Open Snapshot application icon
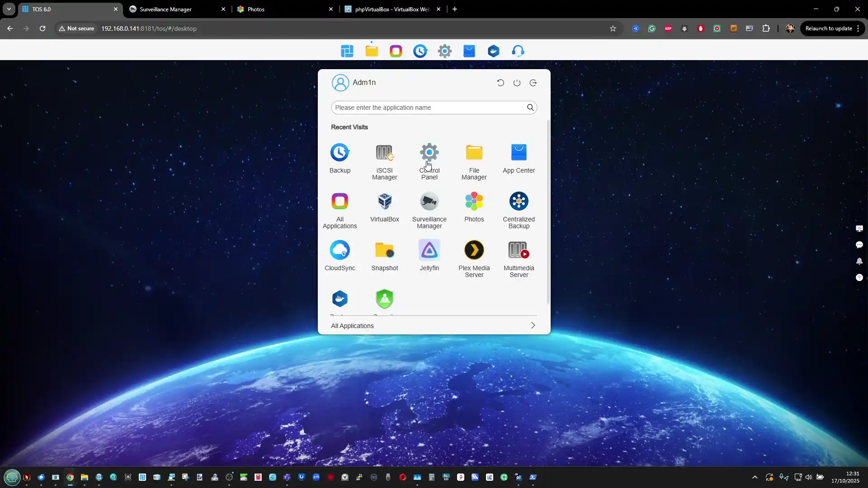The width and height of the screenshot is (868, 488). (x=384, y=250)
